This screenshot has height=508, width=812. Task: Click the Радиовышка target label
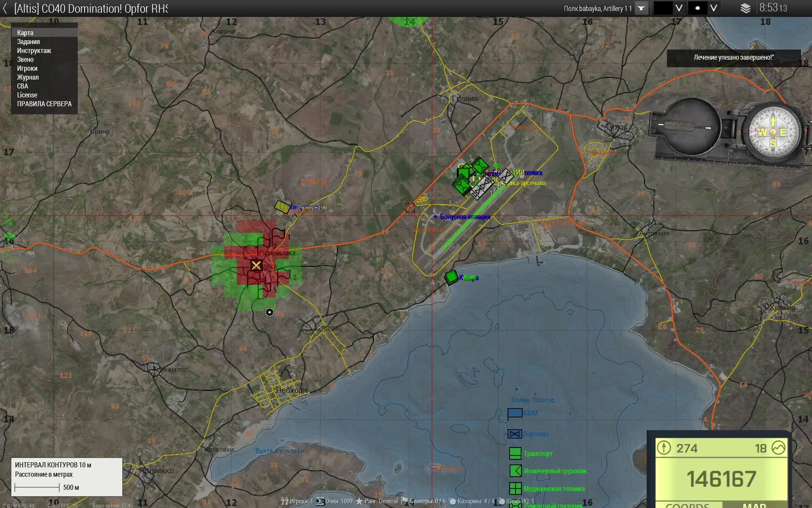277,253
